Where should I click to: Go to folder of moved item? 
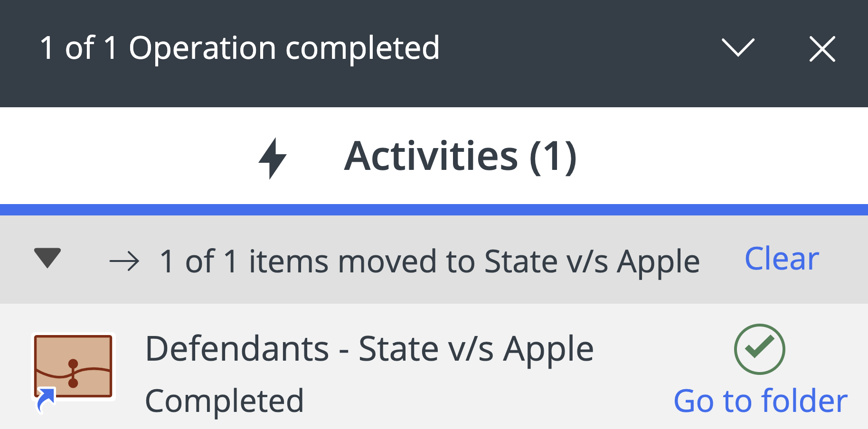click(760, 401)
